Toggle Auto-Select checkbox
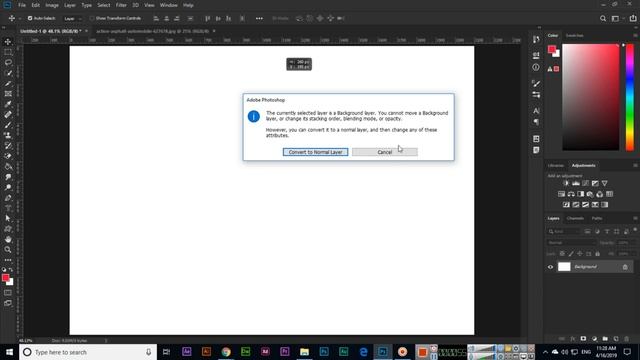Viewport: 640px width, 360px height. click(30, 18)
